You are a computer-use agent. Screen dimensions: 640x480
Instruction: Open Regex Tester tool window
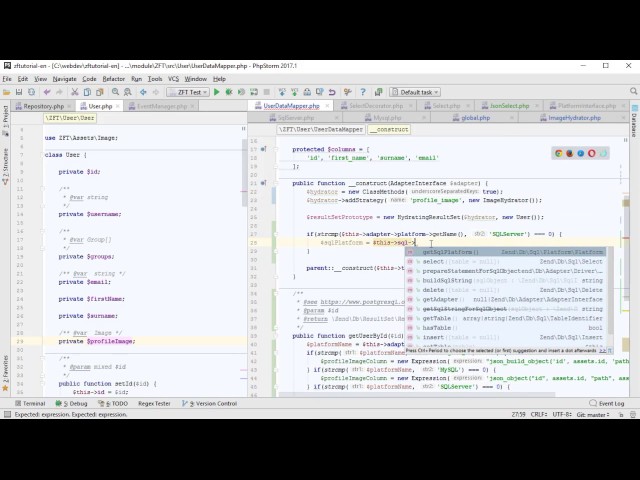click(154, 403)
